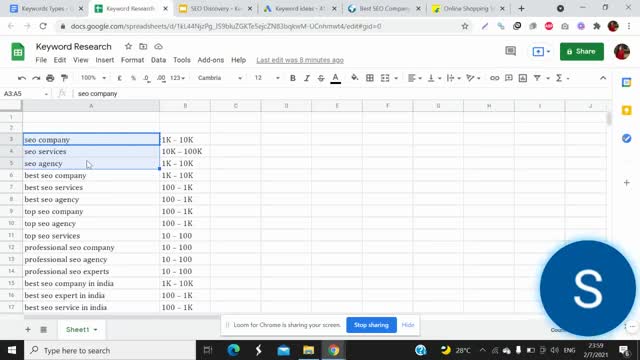The height and width of the screenshot is (360, 640).
Task: Open the Edit menu
Action: click(x=60, y=60)
